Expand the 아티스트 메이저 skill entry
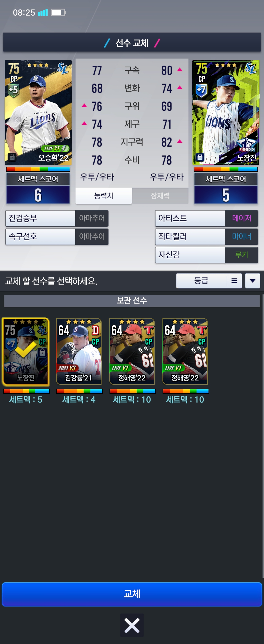Viewport: 264px width, 644px height. [x=207, y=218]
